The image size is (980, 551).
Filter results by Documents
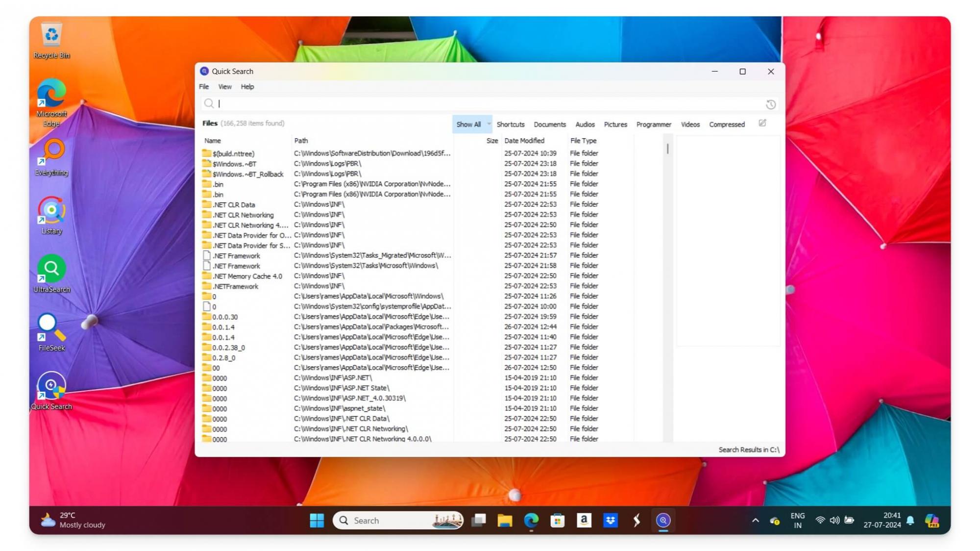tap(549, 125)
